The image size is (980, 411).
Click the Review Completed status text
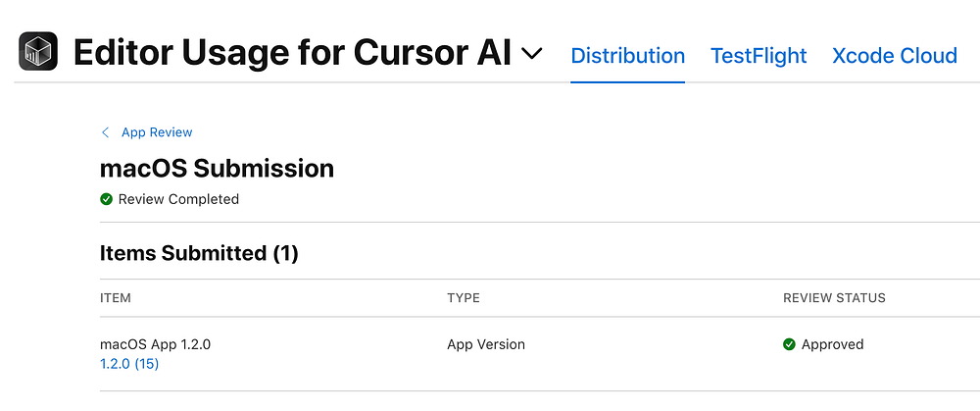pyautogui.click(x=178, y=199)
